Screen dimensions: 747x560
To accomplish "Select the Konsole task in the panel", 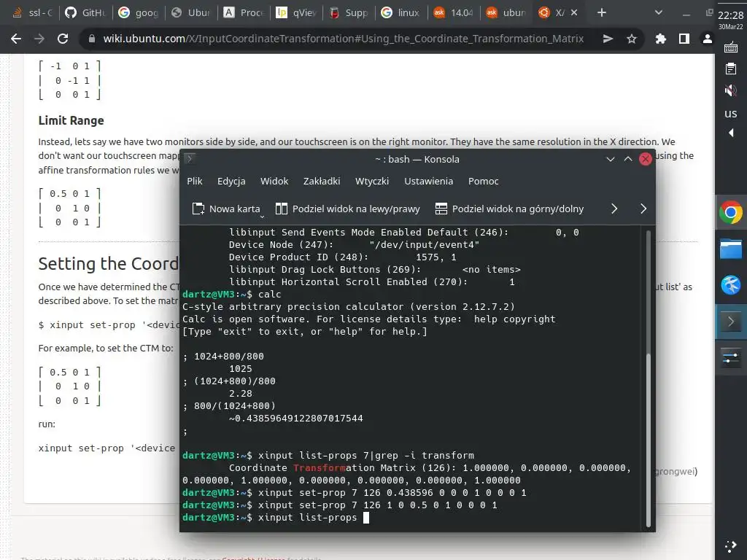I will [x=731, y=322].
